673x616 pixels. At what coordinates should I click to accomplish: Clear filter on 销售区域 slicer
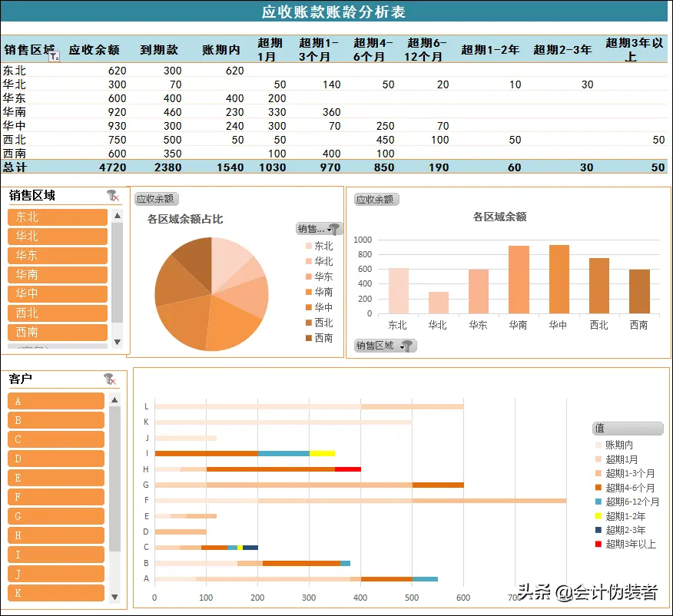tap(113, 196)
